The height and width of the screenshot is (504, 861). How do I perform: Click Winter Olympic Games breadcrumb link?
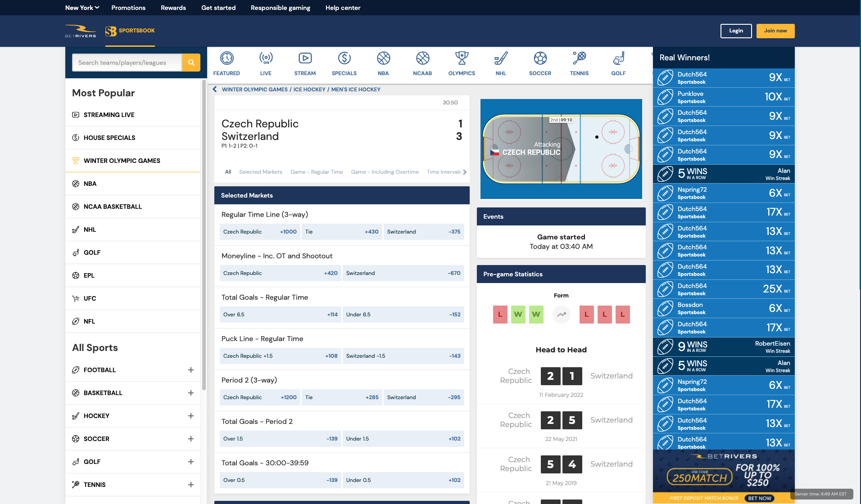point(255,90)
